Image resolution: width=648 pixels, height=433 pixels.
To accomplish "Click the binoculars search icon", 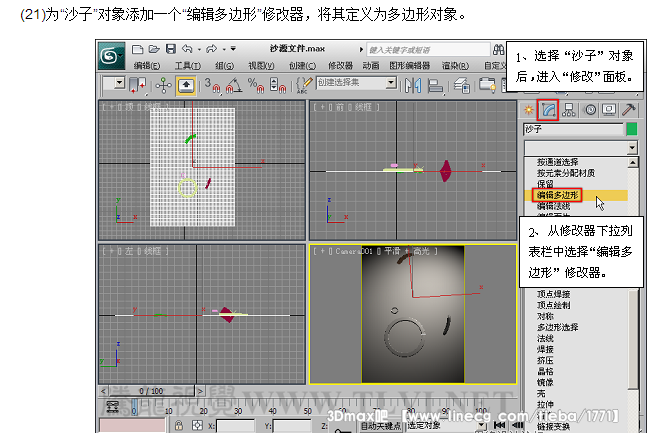I will [498, 50].
